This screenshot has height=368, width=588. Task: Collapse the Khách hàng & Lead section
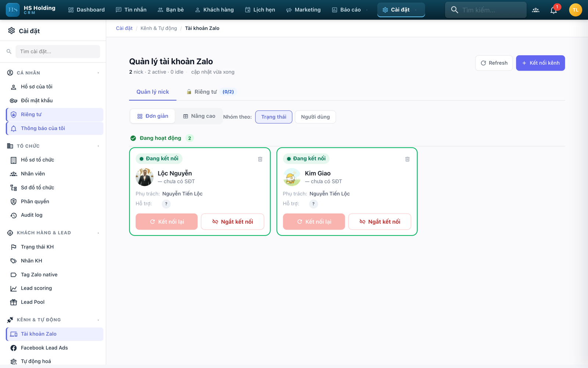pos(98,233)
